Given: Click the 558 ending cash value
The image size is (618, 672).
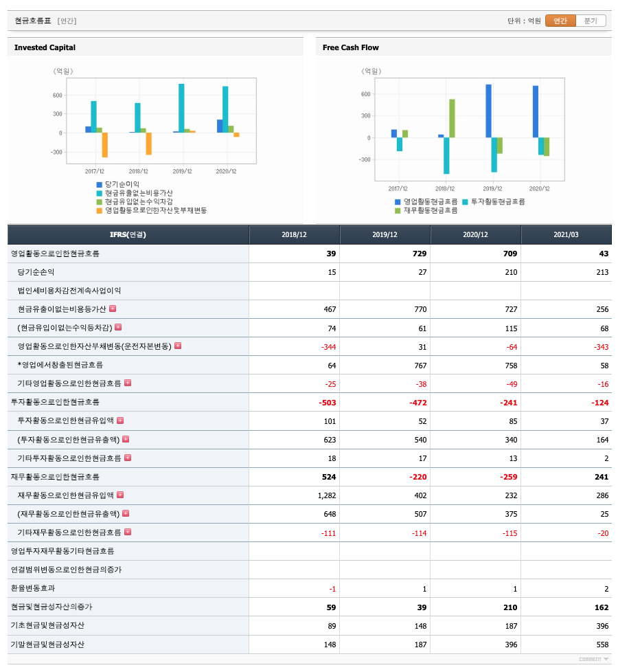Looking at the screenshot, I should tap(602, 645).
